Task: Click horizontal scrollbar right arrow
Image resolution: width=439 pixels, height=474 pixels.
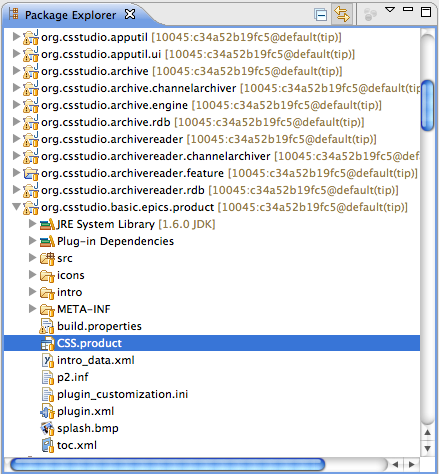Action: (x=412, y=464)
